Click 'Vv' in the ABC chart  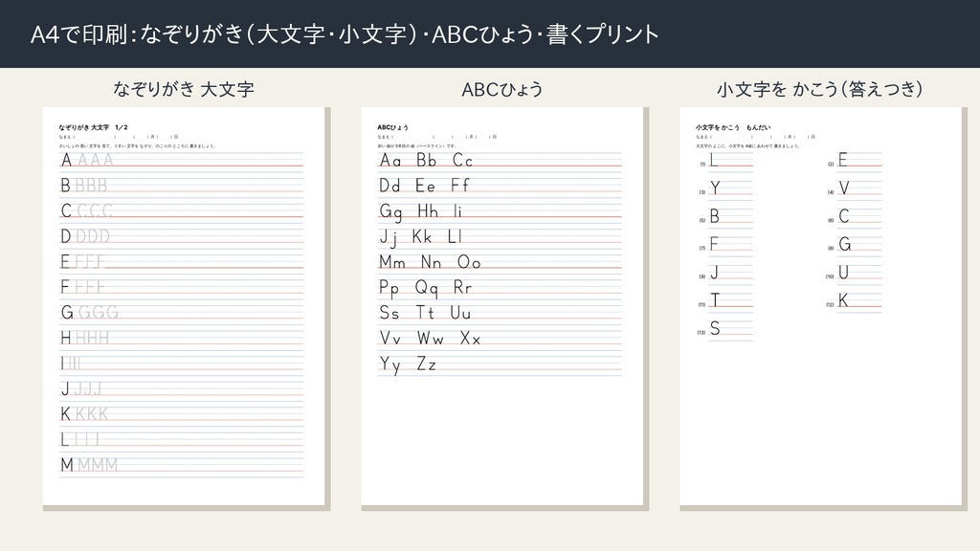point(390,339)
